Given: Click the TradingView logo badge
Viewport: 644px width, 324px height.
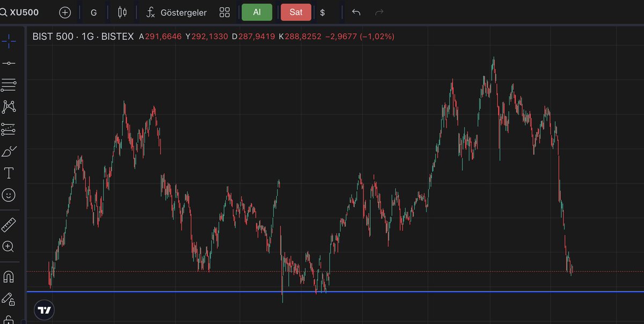Looking at the screenshot, I should point(44,310).
